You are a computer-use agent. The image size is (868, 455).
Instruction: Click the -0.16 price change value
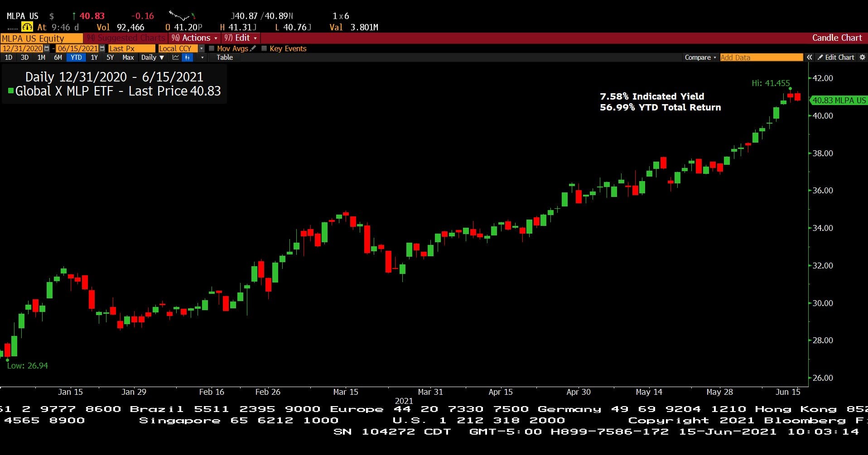142,16
